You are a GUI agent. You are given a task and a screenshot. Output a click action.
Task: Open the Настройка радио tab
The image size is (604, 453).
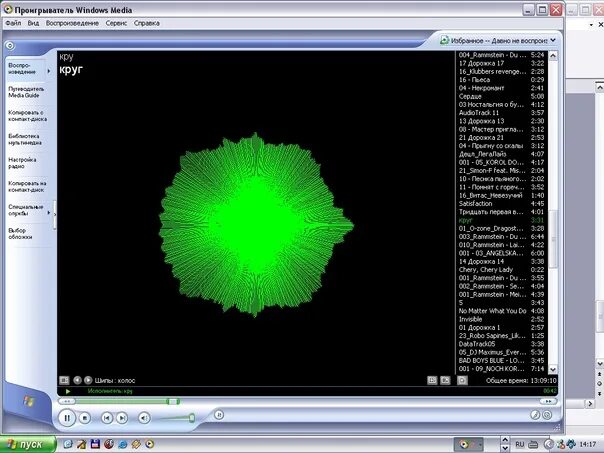(x=22, y=163)
